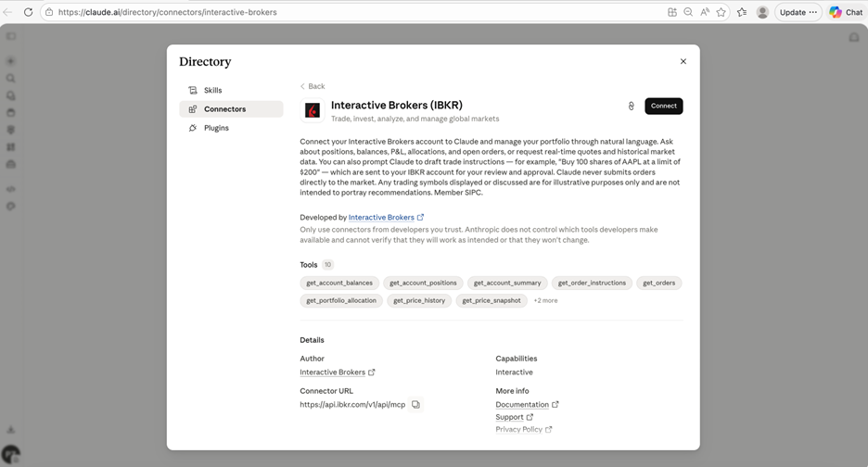This screenshot has width=868, height=467.
Task: Click the external icon beside Documentation
Action: 555,405
